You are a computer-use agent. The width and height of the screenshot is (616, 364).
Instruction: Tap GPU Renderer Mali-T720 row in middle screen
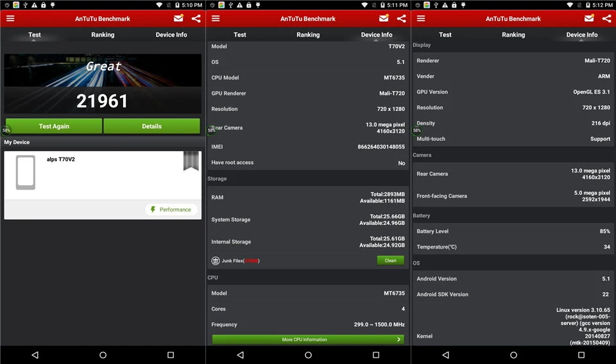[308, 94]
